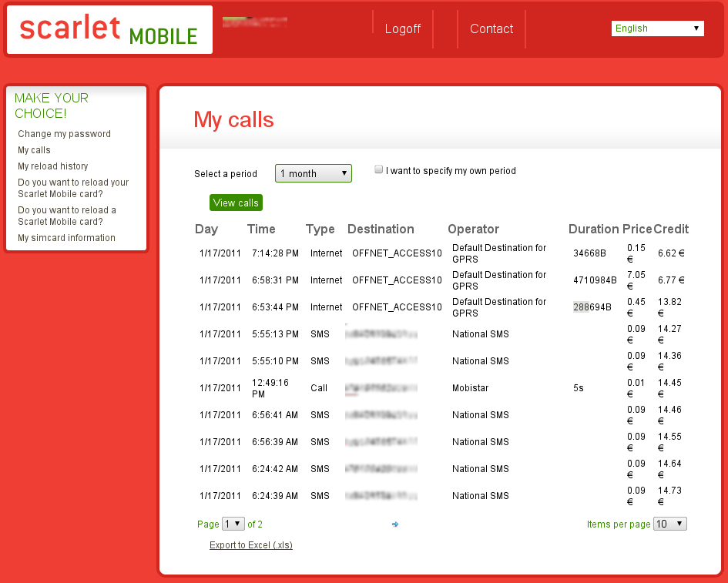
Task: Click the Destination column header
Action: [x=381, y=229]
